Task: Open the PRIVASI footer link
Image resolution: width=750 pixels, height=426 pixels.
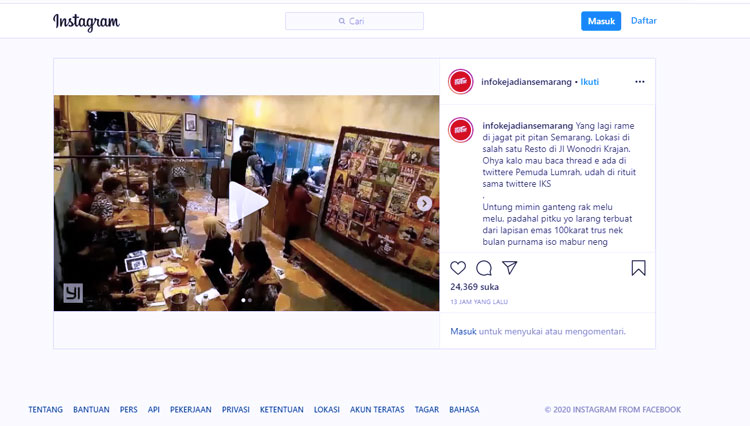Action: 235,410
